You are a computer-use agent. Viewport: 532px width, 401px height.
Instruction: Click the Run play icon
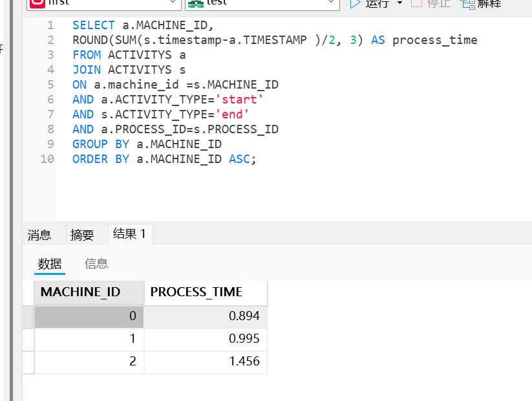[x=355, y=4]
